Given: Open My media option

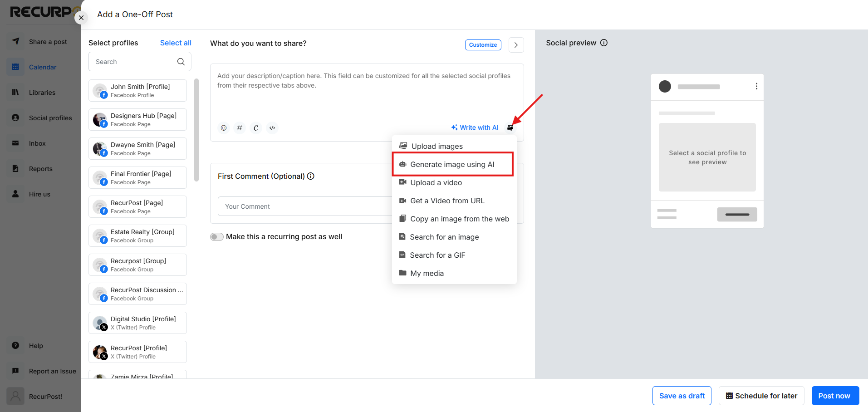Looking at the screenshot, I should [454, 273].
